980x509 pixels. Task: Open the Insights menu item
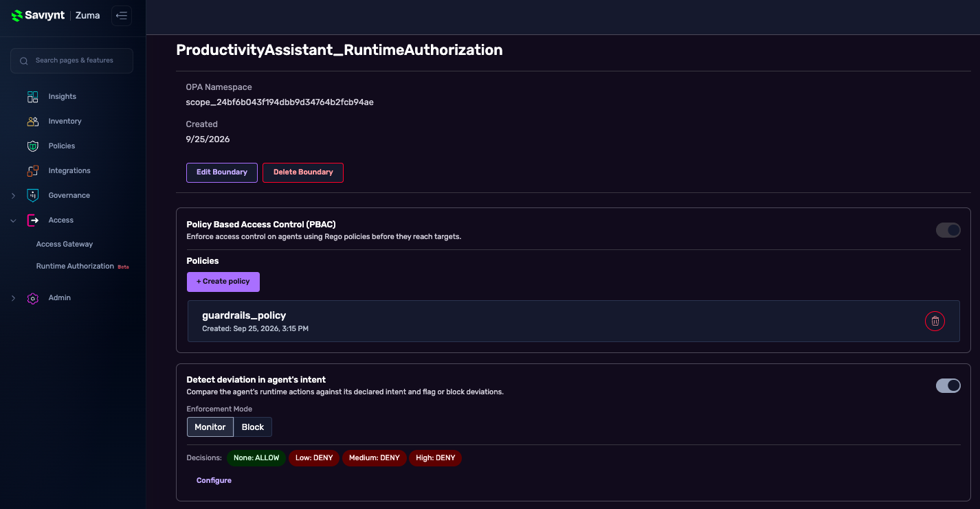click(62, 97)
